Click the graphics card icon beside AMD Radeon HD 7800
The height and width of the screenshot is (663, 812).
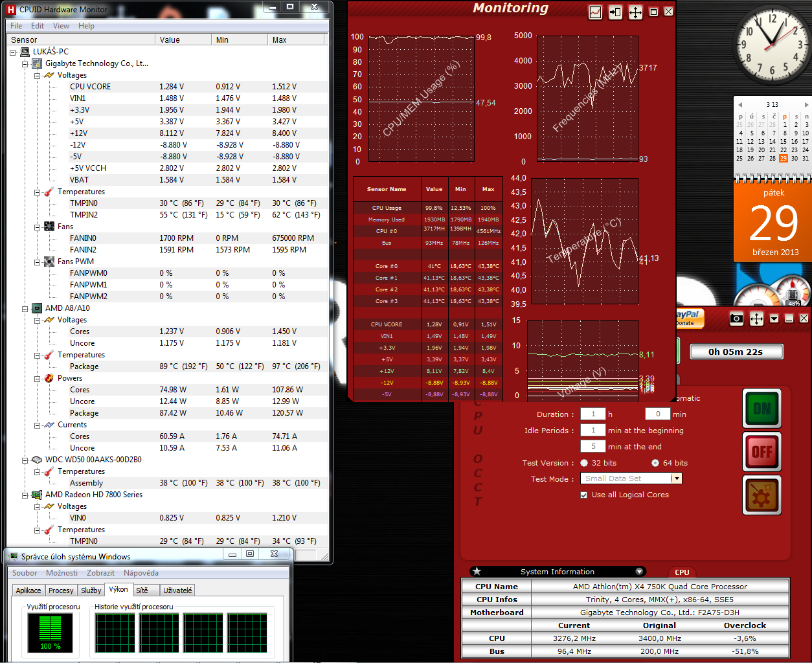[37, 495]
